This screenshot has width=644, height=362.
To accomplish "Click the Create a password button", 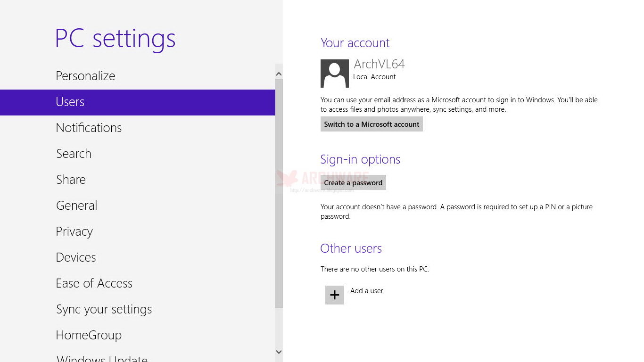I will 353,183.
